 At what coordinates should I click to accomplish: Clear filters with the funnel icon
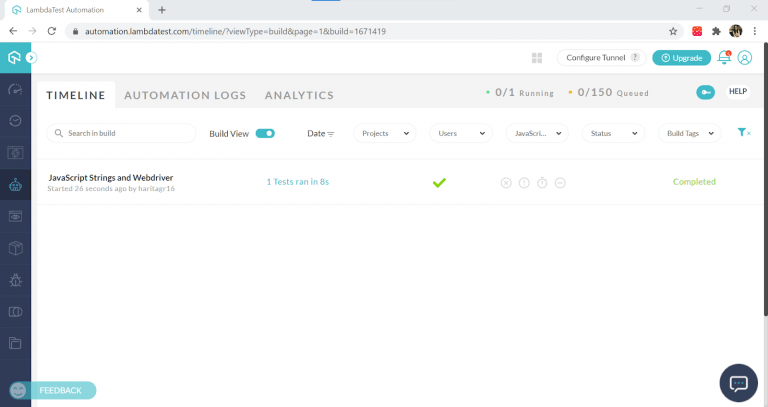tap(744, 132)
